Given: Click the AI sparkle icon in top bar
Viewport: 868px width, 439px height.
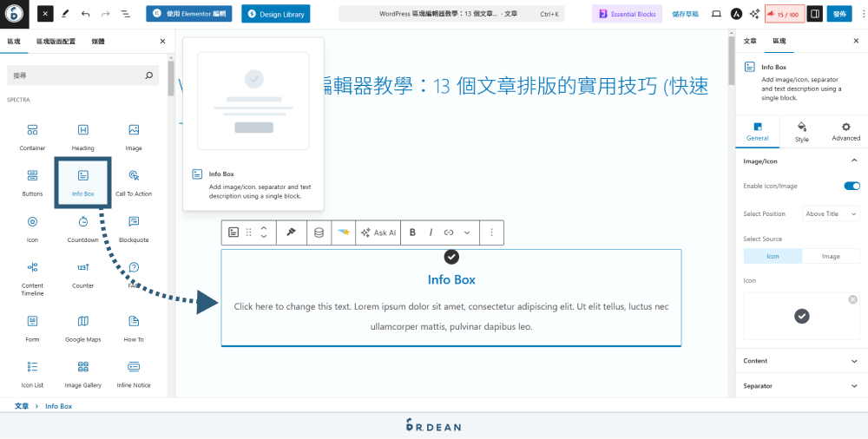Looking at the screenshot, I should tap(754, 14).
